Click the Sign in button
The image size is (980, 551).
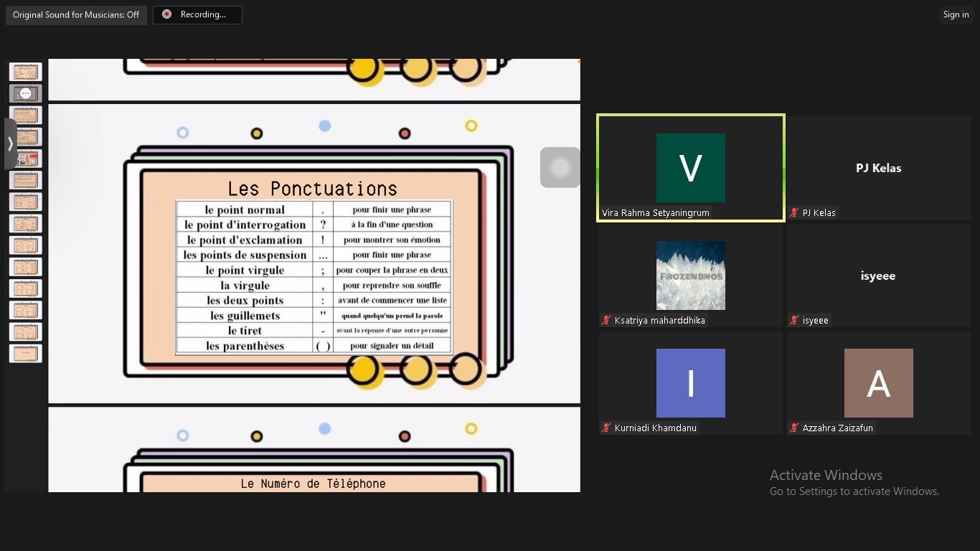956,15
